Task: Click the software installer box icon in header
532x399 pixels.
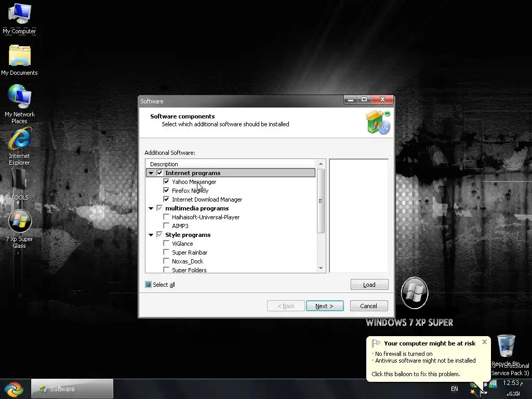Action: coord(378,122)
